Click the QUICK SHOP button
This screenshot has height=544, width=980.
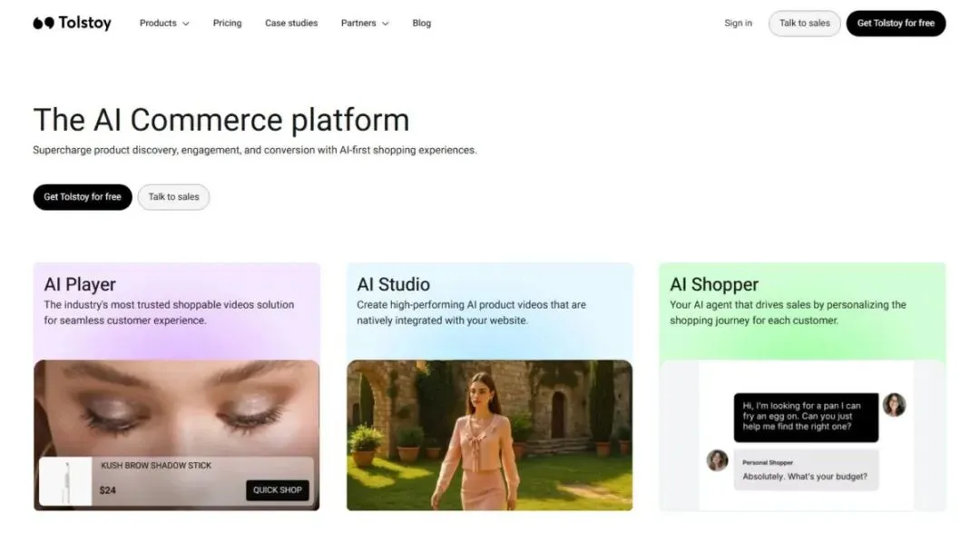pyautogui.click(x=278, y=490)
